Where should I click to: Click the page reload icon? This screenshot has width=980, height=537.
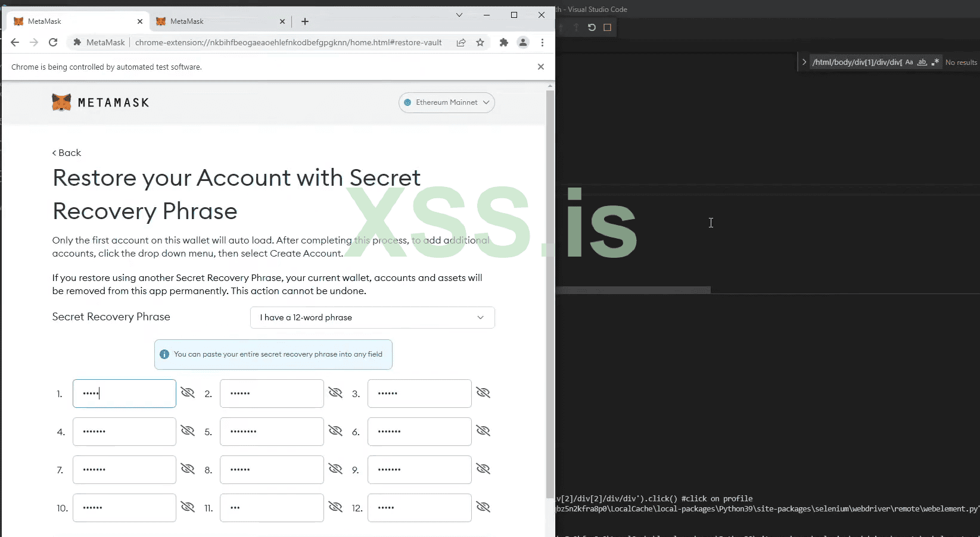[53, 42]
